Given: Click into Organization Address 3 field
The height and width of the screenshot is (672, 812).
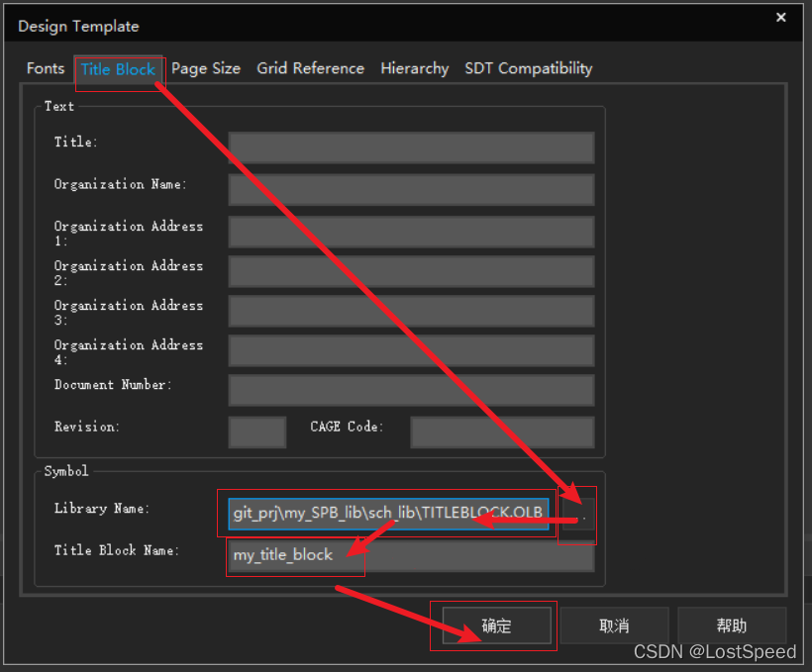Looking at the screenshot, I should pyautogui.click(x=411, y=311).
